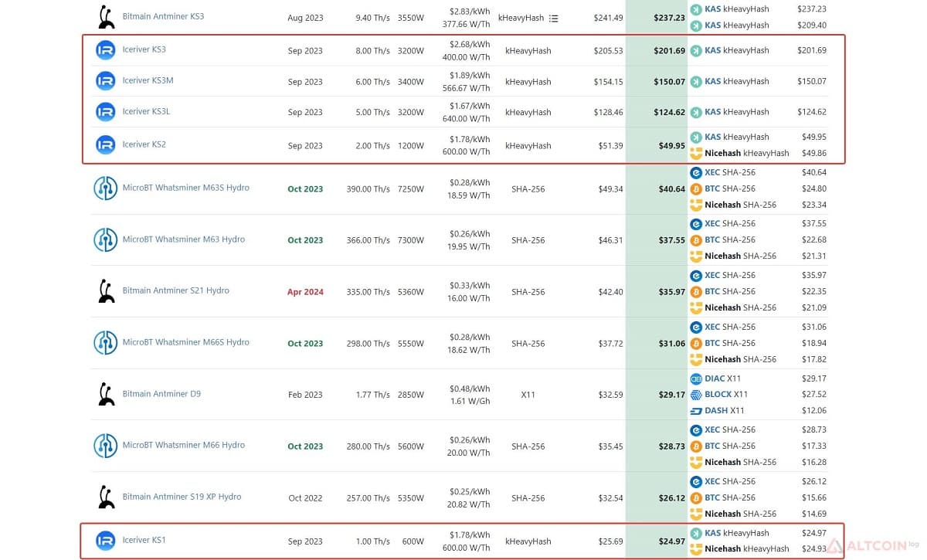Image resolution: width=927 pixels, height=560 pixels.
Task: Select the BTC coin icon in the Antminer S21 Hydro row
Action: [x=696, y=291]
